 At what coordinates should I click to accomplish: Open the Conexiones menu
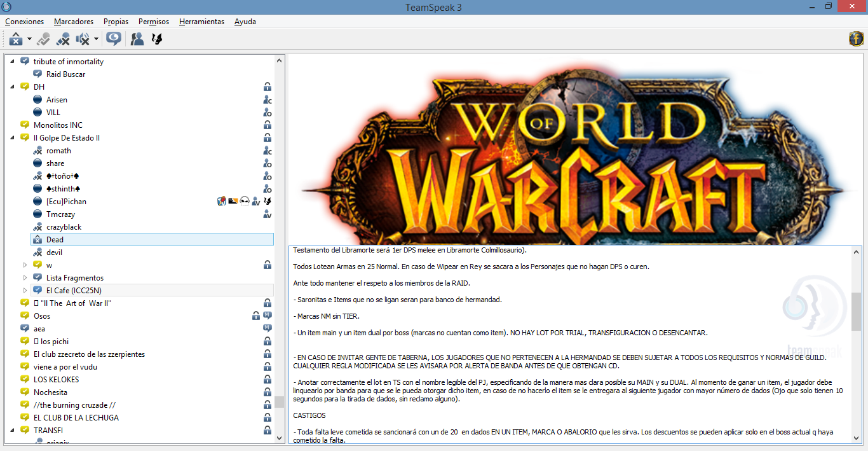tap(24, 22)
